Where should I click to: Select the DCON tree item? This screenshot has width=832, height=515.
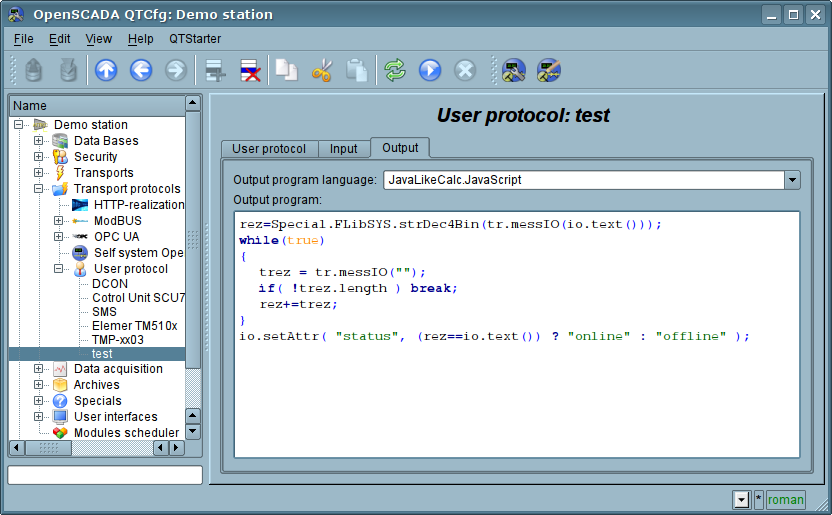pos(110,284)
